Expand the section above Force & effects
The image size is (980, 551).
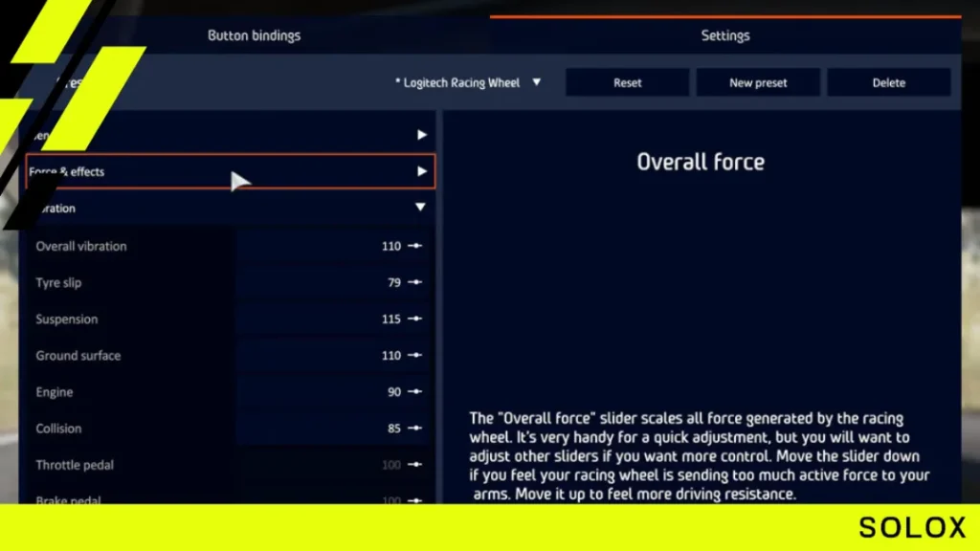tap(421, 135)
